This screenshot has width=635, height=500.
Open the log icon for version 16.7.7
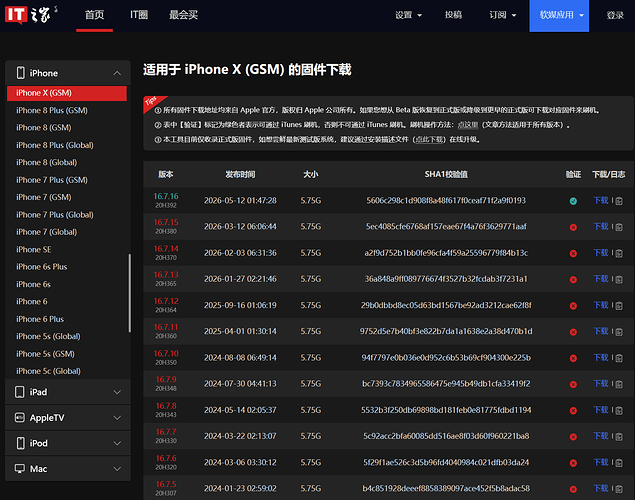pos(619,436)
